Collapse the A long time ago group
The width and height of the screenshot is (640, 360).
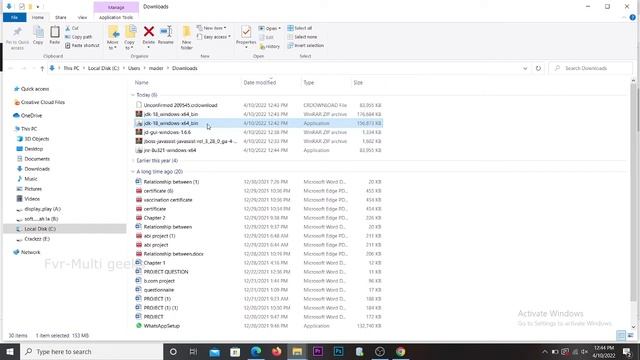coord(133,172)
